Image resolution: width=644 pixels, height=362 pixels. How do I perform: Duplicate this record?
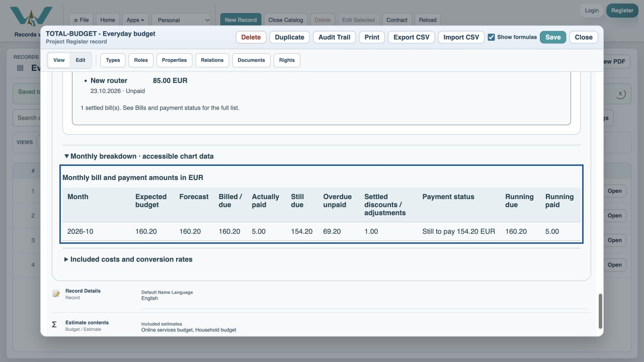point(289,37)
